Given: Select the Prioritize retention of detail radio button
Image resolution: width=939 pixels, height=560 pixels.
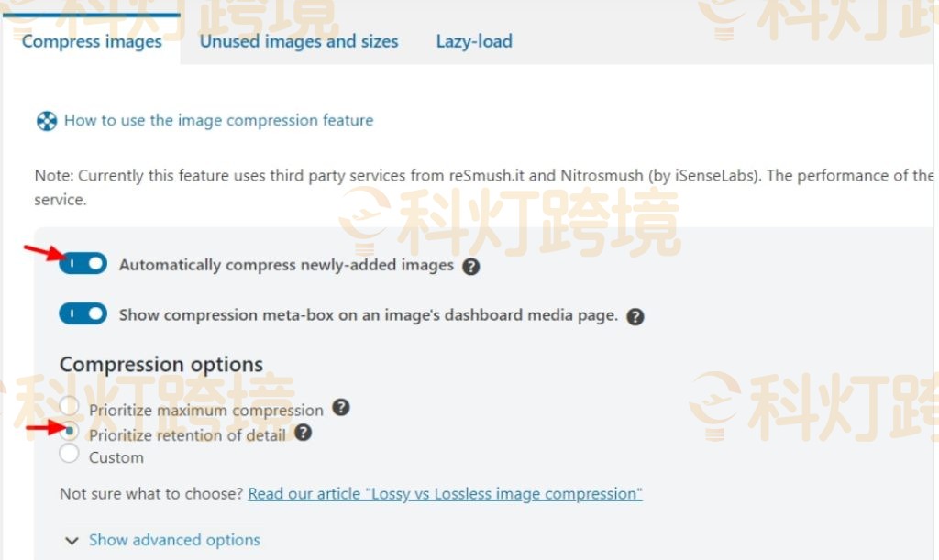Looking at the screenshot, I should coord(70,431).
